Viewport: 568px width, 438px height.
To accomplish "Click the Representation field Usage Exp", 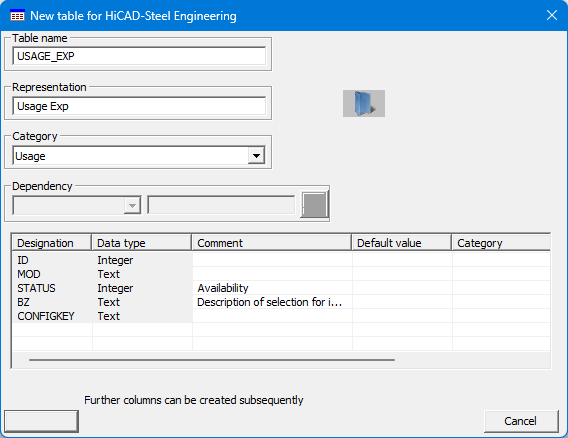I will [x=139, y=106].
